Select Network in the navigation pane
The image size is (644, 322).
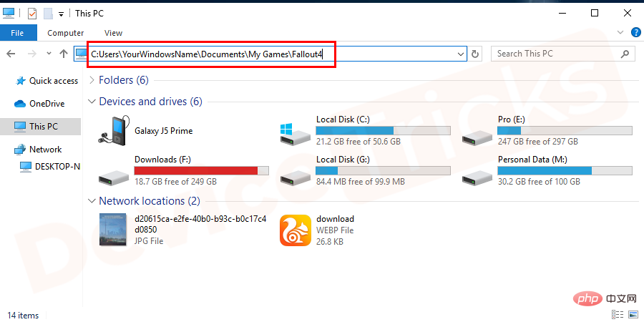pos(38,150)
